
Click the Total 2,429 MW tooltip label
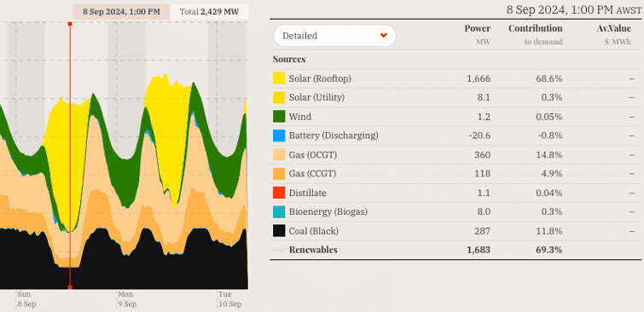[x=210, y=11]
